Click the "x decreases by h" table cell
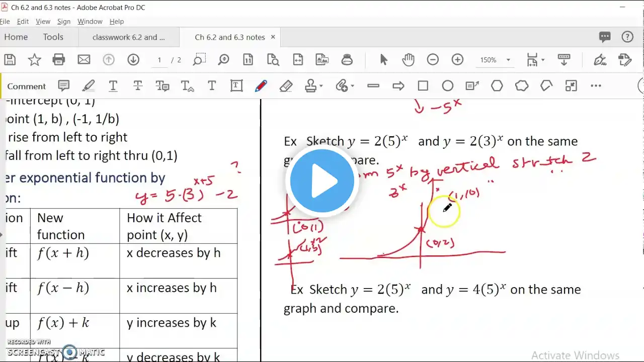Image resolution: width=644 pixels, height=362 pixels. coord(178,261)
